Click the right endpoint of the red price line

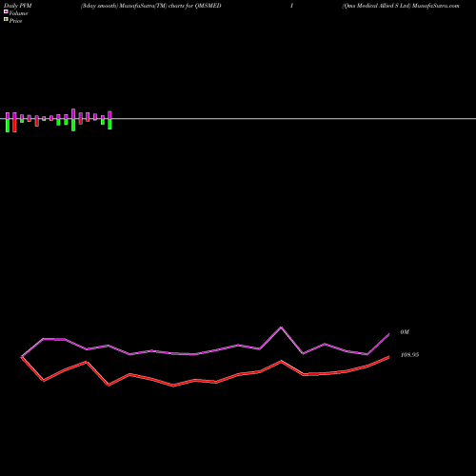point(389,357)
